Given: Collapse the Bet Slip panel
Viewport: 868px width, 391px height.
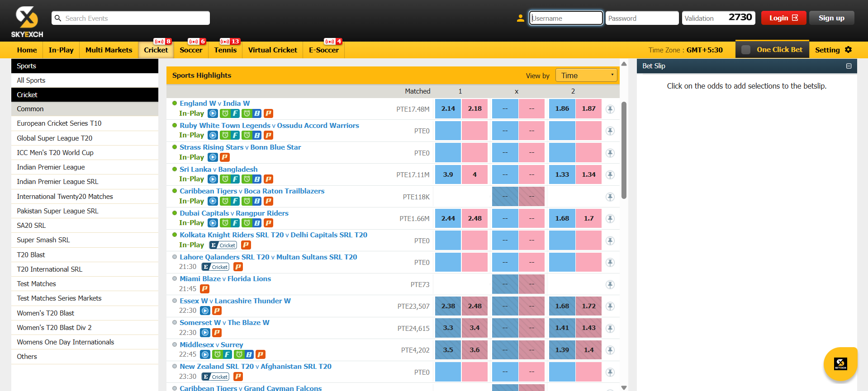Looking at the screenshot, I should 849,66.
